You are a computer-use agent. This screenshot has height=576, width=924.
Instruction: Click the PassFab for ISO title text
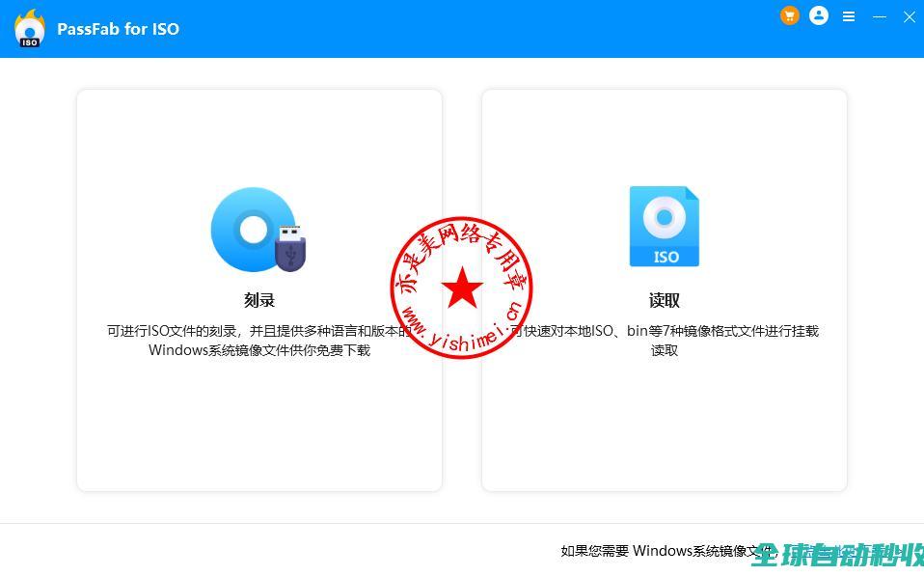pos(118,29)
